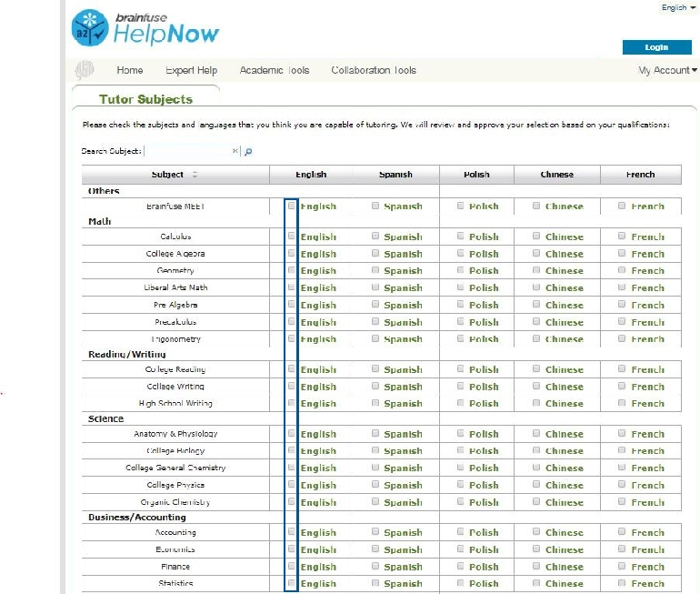Image resolution: width=700 pixels, height=594 pixels.
Task: Click the Login button
Action: click(x=656, y=47)
